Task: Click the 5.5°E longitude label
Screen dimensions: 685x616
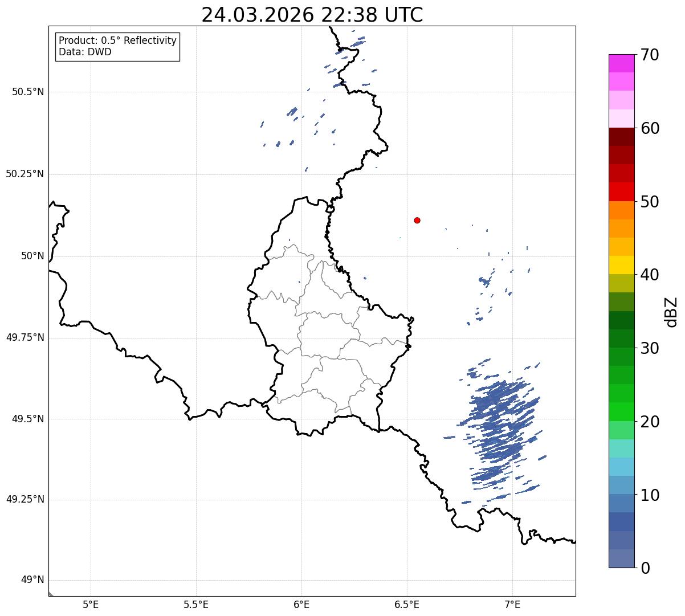Action: point(196,605)
